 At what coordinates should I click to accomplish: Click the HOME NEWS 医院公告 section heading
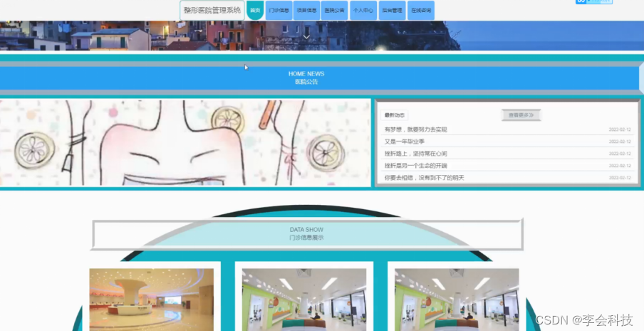coord(306,78)
